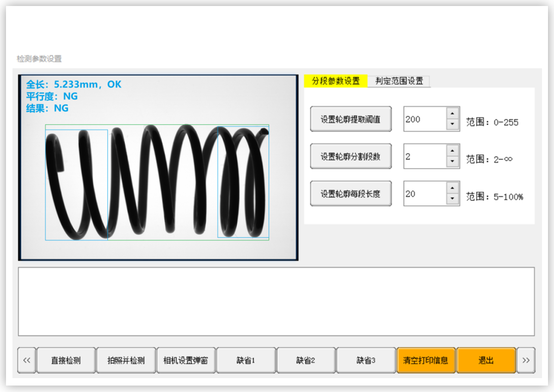Image resolution: width=554 pixels, height=392 pixels.
Task: Click the right double-arrow scroll button
Action: click(x=526, y=360)
